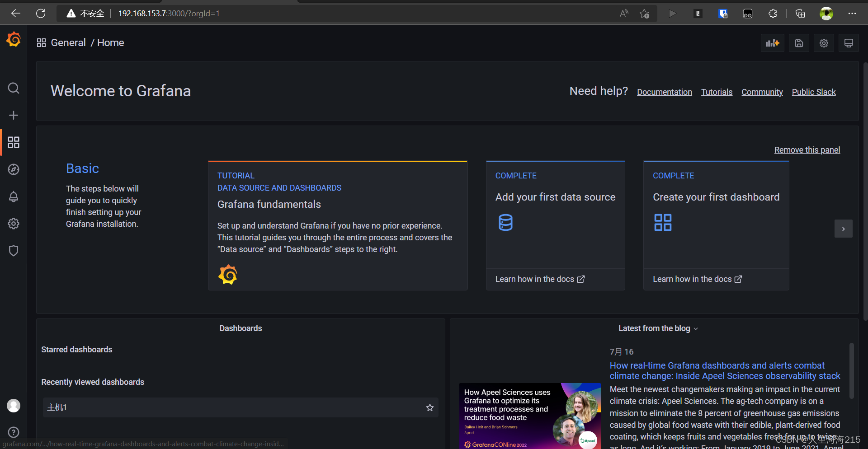Open the browser profile avatar
This screenshot has height=449, width=868.
coord(826,14)
